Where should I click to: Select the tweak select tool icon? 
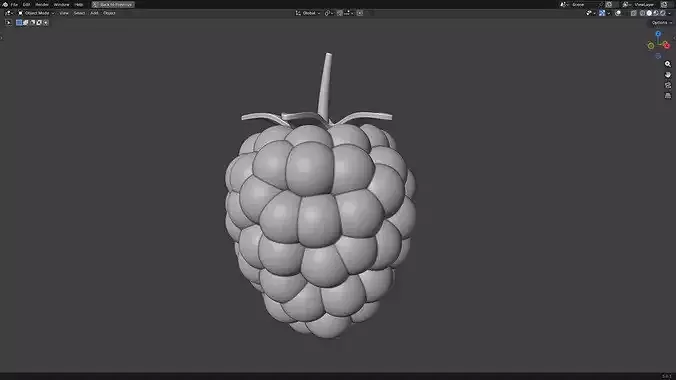(8, 22)
